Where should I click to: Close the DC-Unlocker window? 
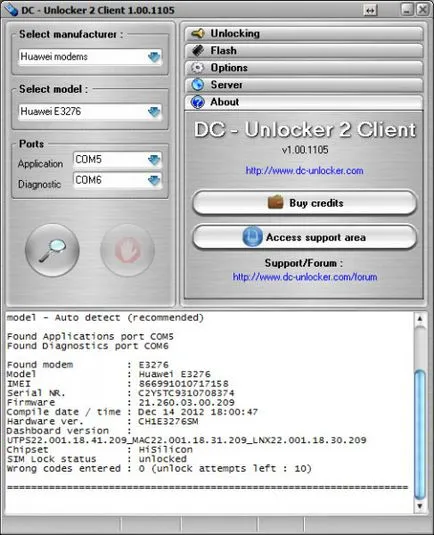(x=423, y=10)
